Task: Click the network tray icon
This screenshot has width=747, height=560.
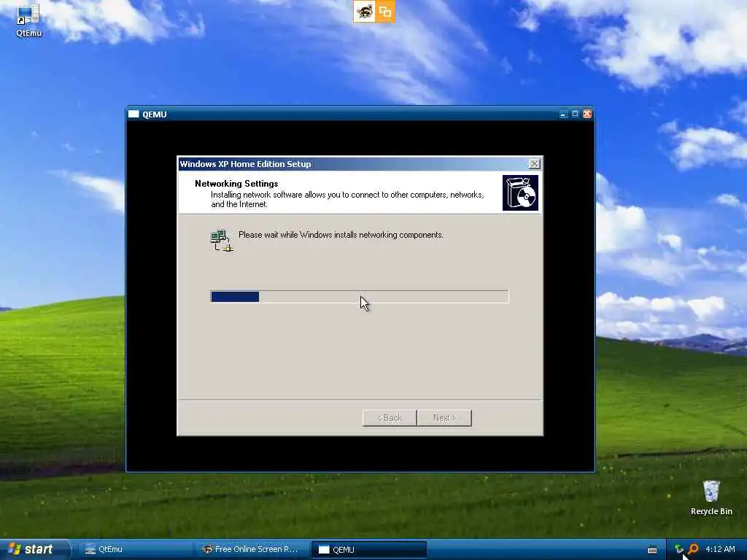Action: pyautogui.click(x=679, y=550)
